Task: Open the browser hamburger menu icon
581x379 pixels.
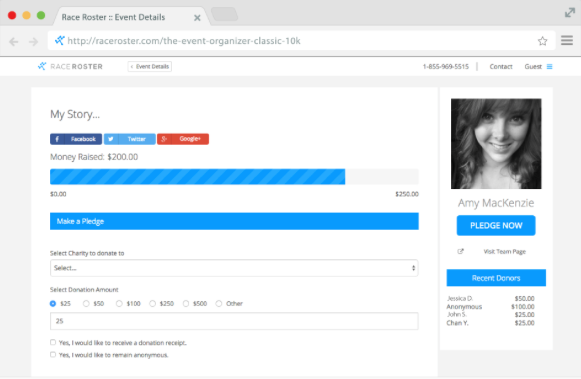Action: (567, 40)
